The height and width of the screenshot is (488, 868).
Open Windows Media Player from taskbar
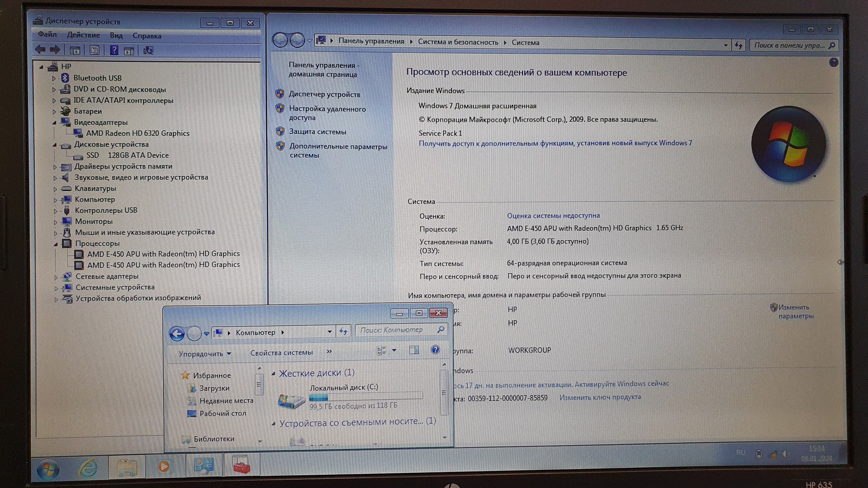click(x=164, y=466)
